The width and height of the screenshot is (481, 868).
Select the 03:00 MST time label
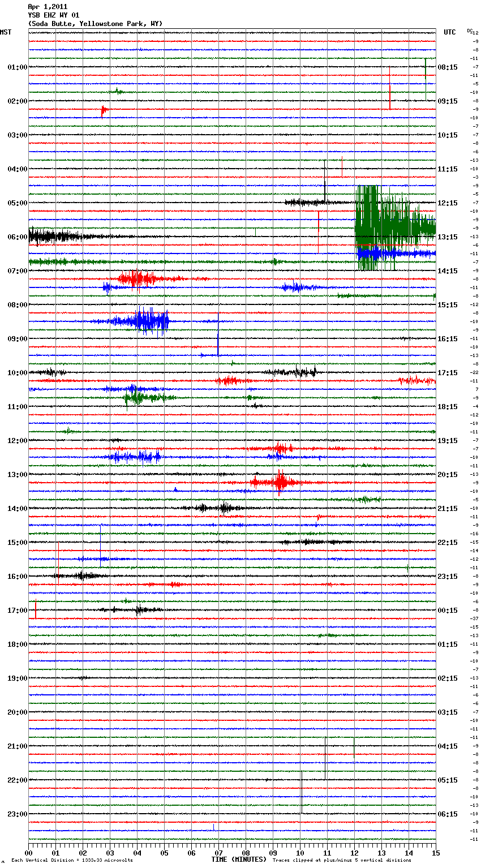coord(18,135)
